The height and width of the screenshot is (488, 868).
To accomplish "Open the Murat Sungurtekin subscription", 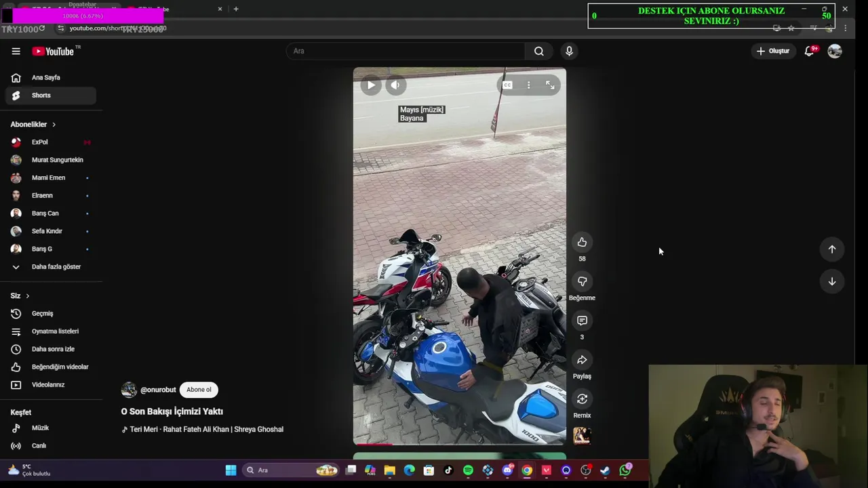I will coord(51,160).
